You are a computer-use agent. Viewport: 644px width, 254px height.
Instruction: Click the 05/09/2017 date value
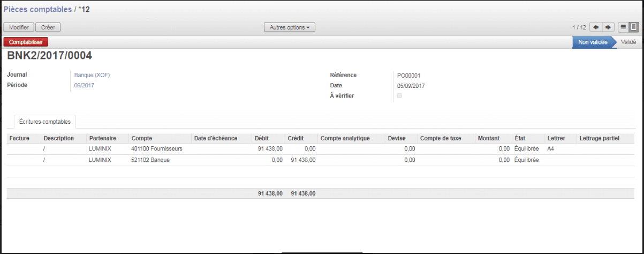pyautogui.click(x=411, y=86)
